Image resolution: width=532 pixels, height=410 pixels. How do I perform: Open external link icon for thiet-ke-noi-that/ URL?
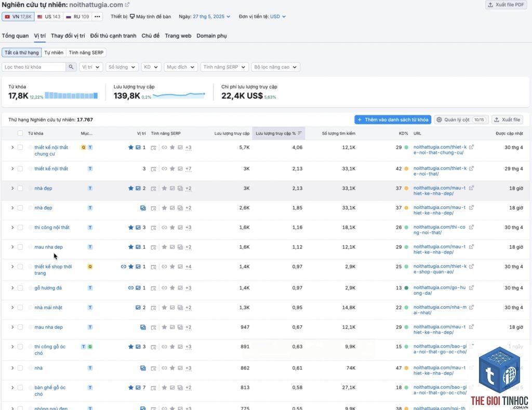click(x=471, y=168)
